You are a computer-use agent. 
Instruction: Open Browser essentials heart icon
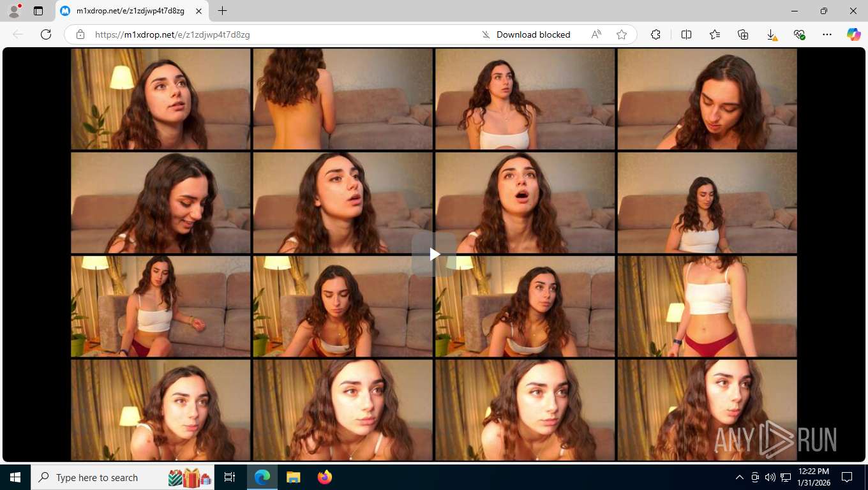click(x=799, y=34)
